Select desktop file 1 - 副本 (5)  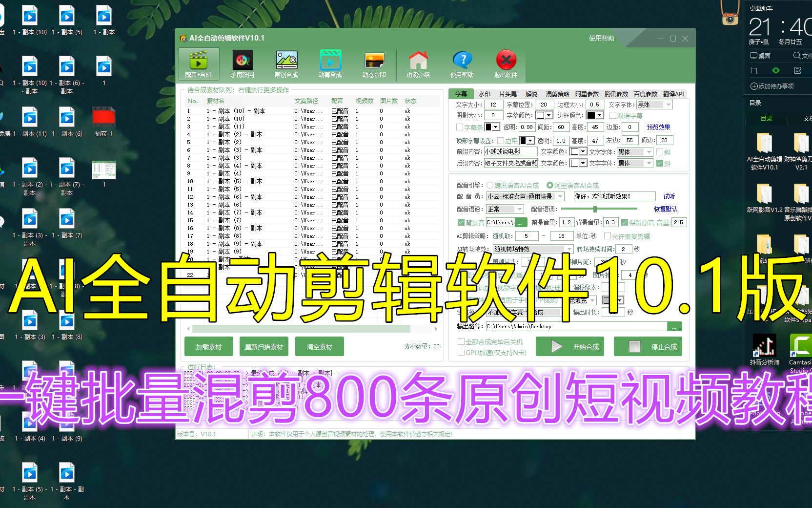coord(67,20)
